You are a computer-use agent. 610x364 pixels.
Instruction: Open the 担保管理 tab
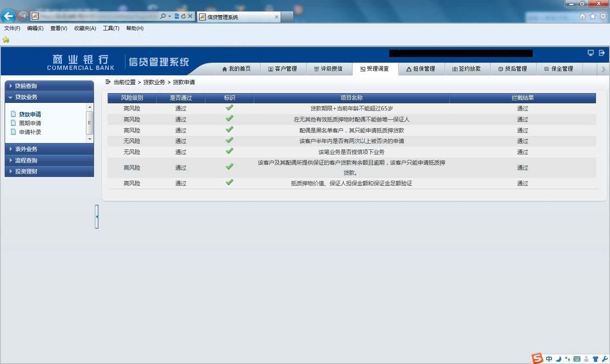421,69
